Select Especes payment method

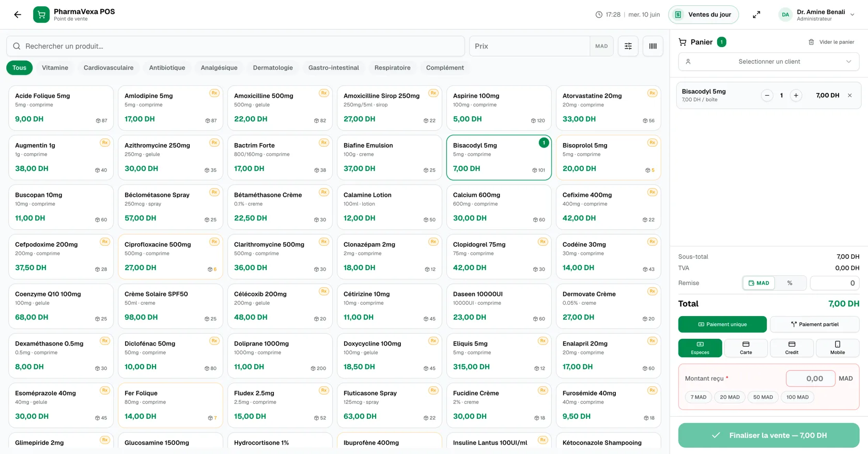tap(700, 348)
